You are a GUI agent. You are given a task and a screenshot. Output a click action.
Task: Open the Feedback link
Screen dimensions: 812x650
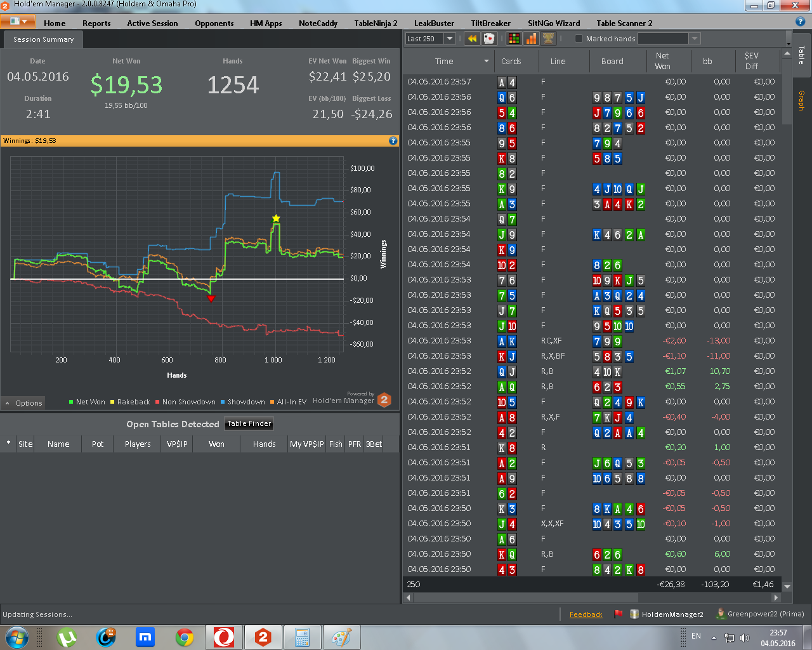tap(586, 614)
